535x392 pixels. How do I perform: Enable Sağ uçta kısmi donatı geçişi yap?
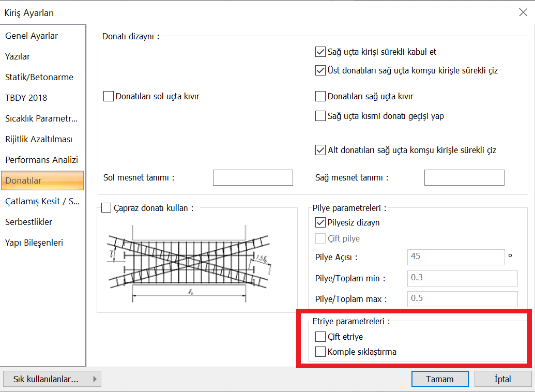320,115
